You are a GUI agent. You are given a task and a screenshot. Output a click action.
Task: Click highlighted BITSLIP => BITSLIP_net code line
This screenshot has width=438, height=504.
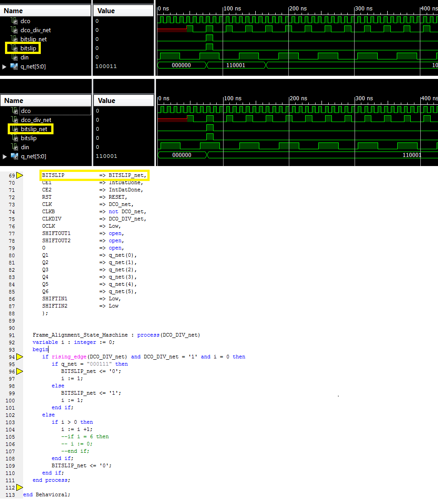94,175
